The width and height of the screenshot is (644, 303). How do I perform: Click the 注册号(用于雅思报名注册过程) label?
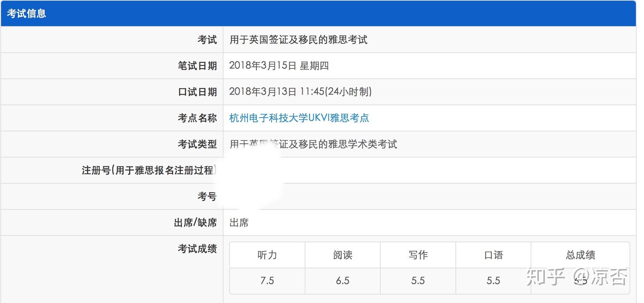click(149, 170)
